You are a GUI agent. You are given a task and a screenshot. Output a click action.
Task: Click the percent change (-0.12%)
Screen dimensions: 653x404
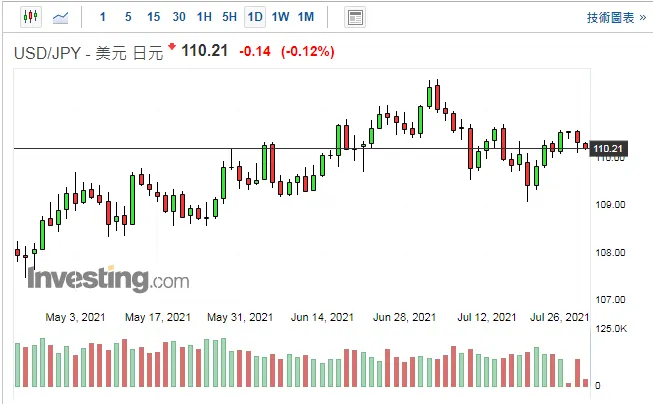point(308,52)
